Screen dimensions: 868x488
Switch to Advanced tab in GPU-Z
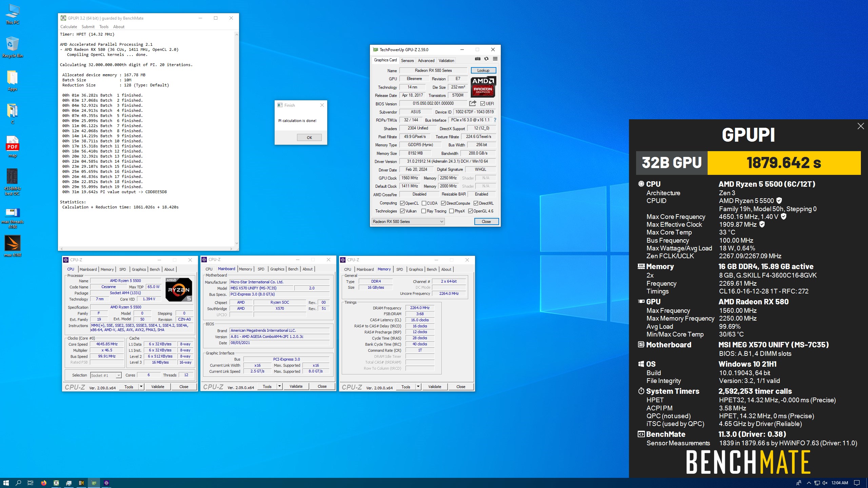[x=426, y=61]
